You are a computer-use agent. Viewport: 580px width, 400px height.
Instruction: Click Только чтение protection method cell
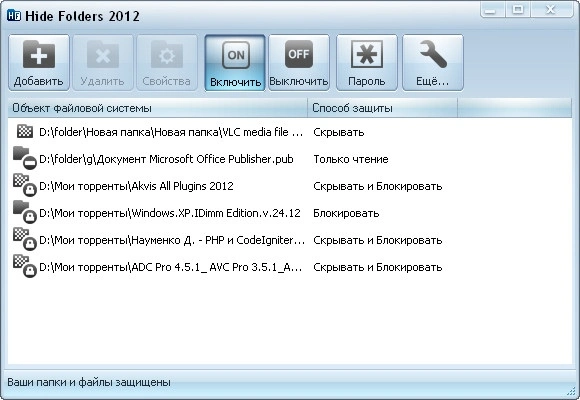click(351, 159)
